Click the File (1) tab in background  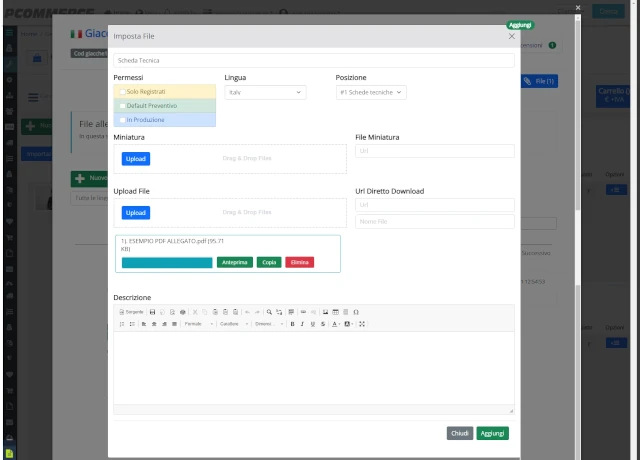(540, 81)
